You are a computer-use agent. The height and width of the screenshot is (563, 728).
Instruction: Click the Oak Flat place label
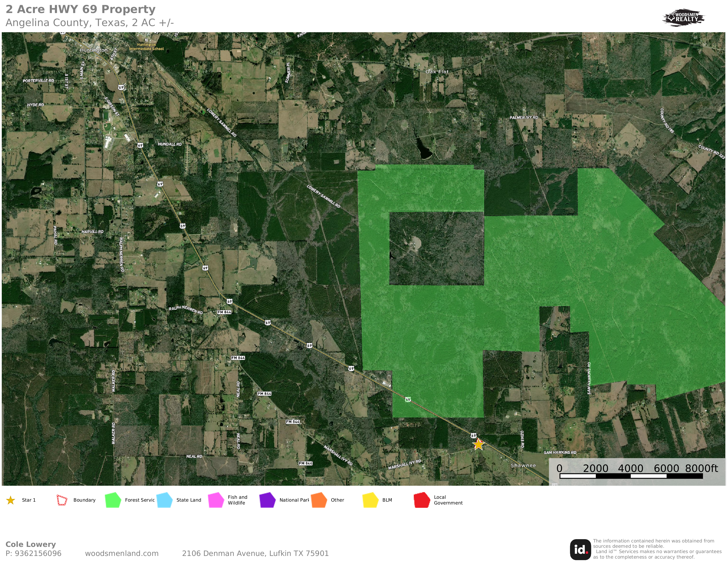click(x=437, y=72)
